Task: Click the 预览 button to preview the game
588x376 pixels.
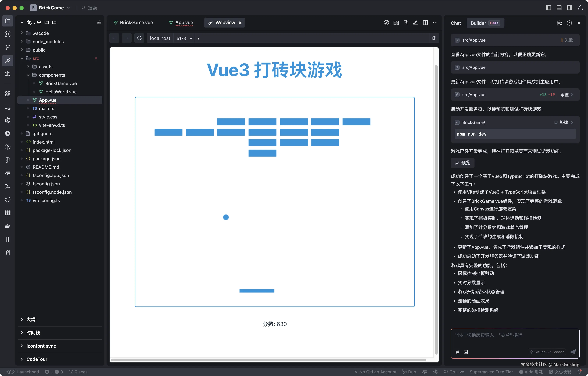Action: pos(463,163)
